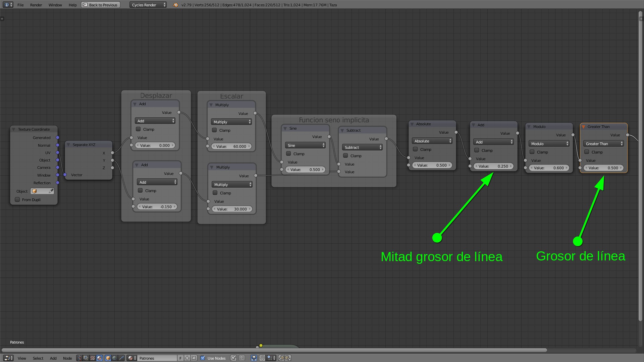Image resolution: width=644 pixels, height=362 pixels.
Task: Go to parent node tree icon
Action: pyautogui.click(x=242, y=358)
